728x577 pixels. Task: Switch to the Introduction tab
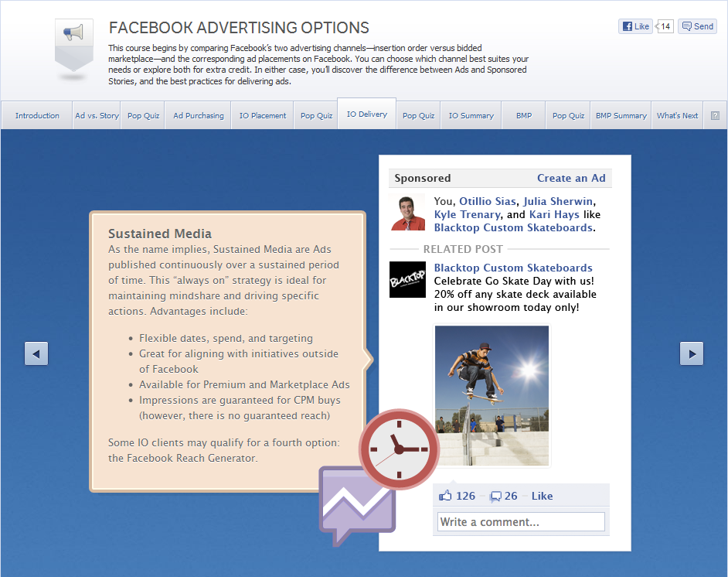37,116
